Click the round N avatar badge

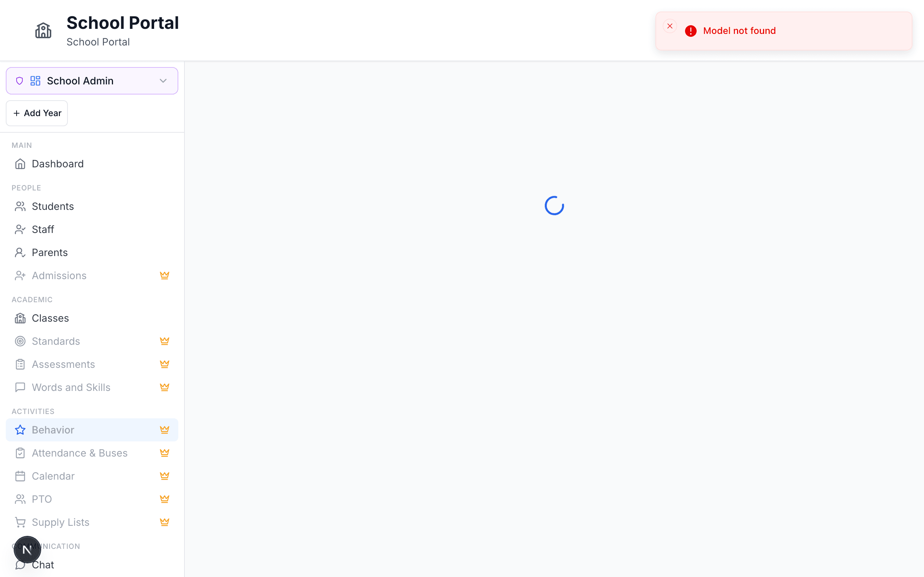(x=27, y=550)
